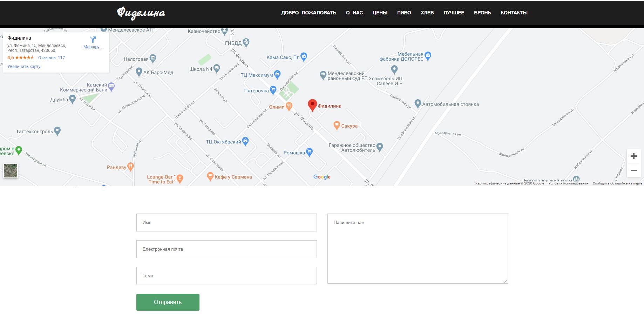This screenshot has width=644, height=317.
Task: Click the Школа N4 marker
Action: 217,69
